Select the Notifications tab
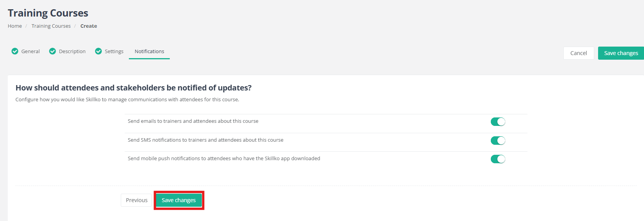The height and width of the screenshot is (221, 644). [x=149, y=51]
